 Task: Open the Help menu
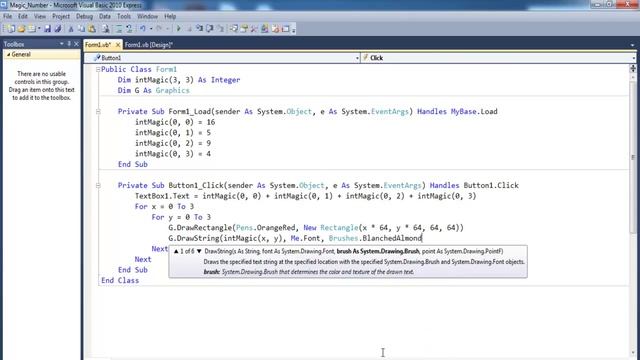click(170, 16)
